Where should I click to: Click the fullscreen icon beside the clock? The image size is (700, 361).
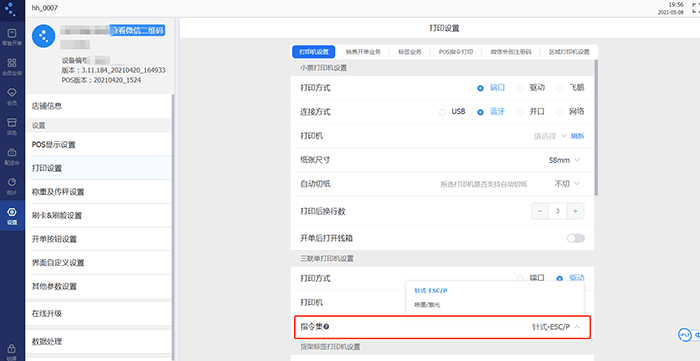tap(696, 9)
